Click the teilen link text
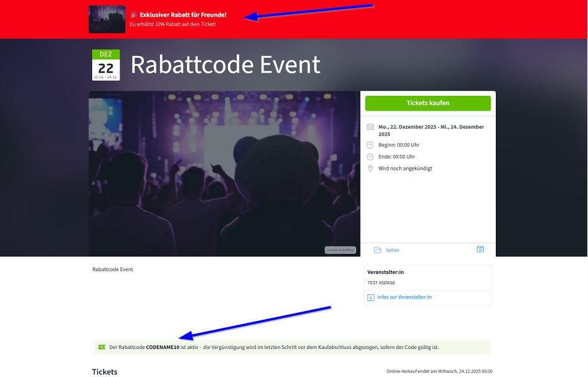This screenshot has height=377, width=588. 392,250
